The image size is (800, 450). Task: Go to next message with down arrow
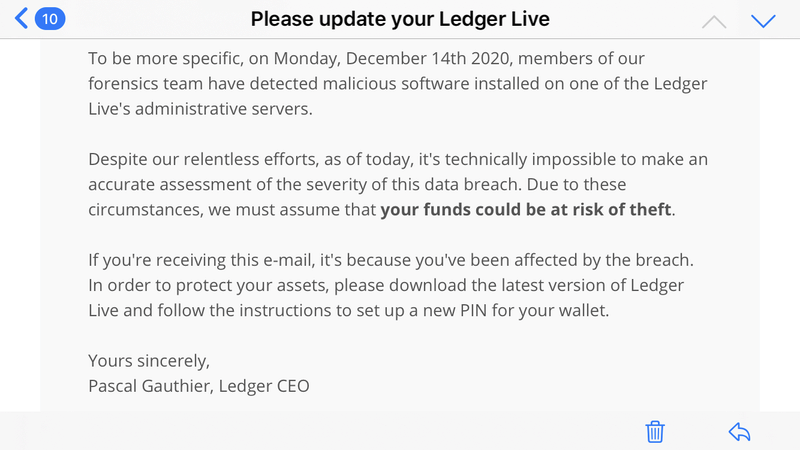[x=763, y=20]
